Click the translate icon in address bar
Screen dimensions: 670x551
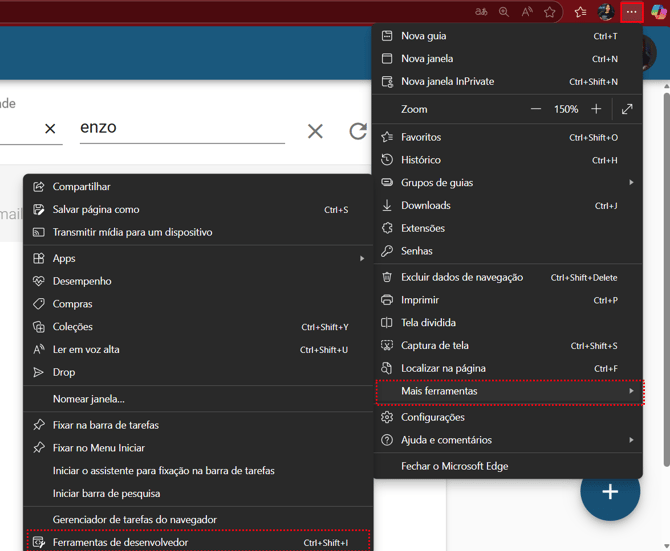pyautogui.click(x=481, y=12)
